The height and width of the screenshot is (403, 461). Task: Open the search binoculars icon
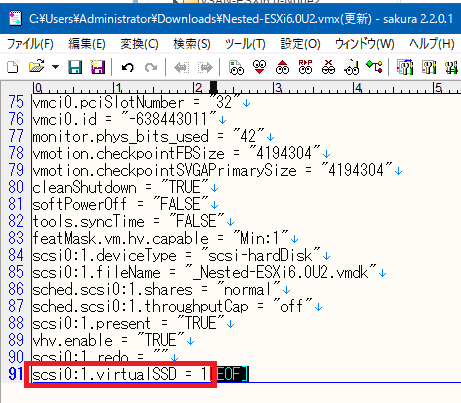click(x=236, y=67)
